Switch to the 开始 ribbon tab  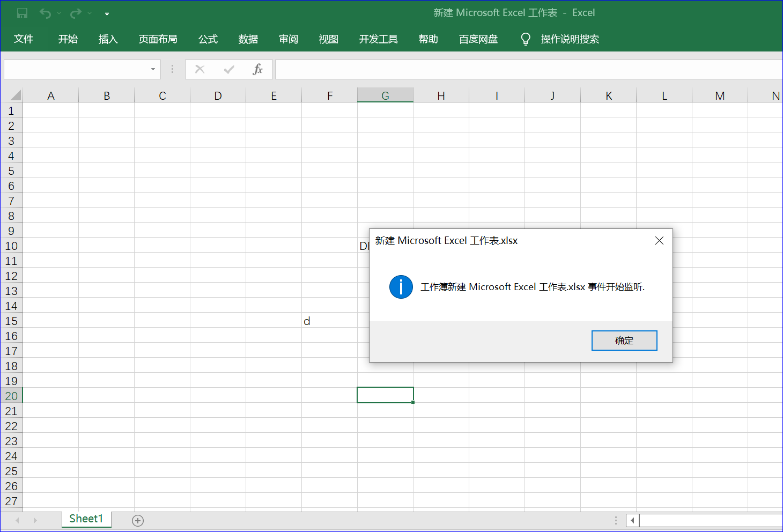tap(68, 39)
